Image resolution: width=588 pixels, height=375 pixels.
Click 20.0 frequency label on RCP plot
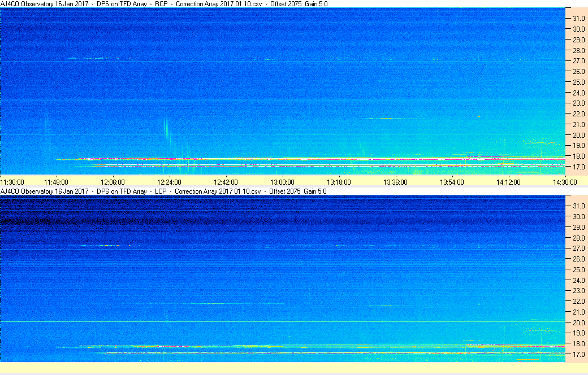coord(578,135)
